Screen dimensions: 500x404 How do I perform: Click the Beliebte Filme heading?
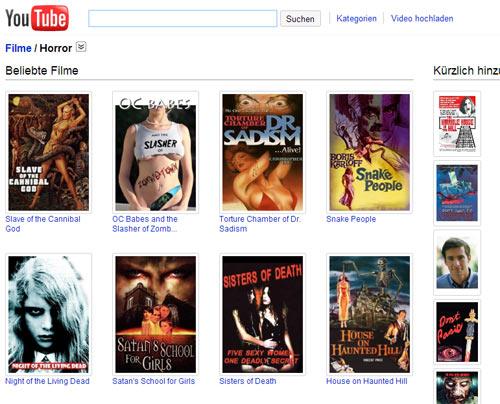coord(42,71)
